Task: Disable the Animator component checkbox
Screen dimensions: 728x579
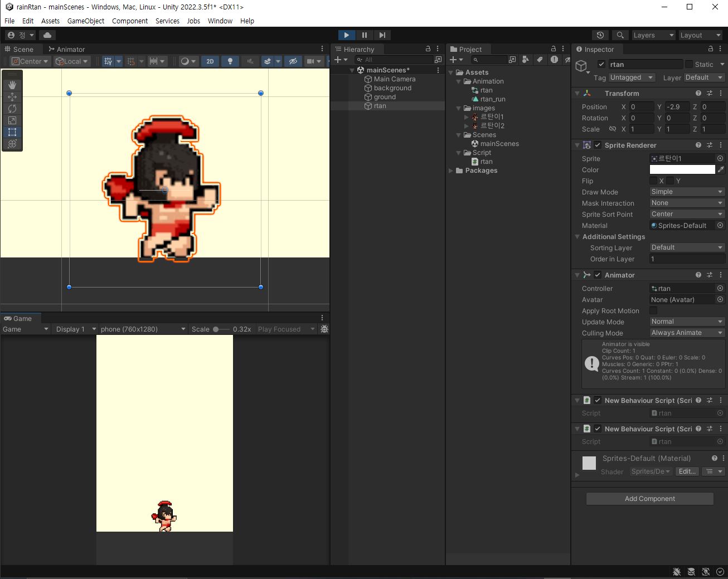Action: coord(598,275)
